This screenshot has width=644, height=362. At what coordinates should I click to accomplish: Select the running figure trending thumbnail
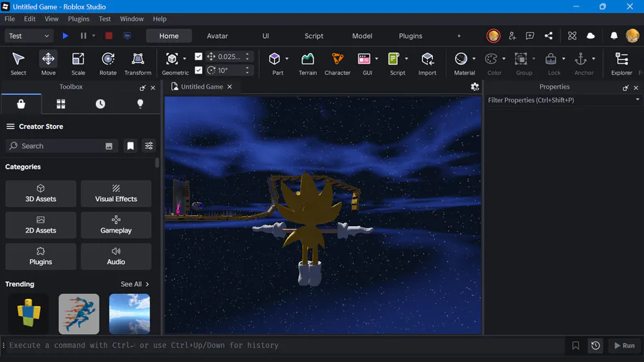click(x=79, y=313)
